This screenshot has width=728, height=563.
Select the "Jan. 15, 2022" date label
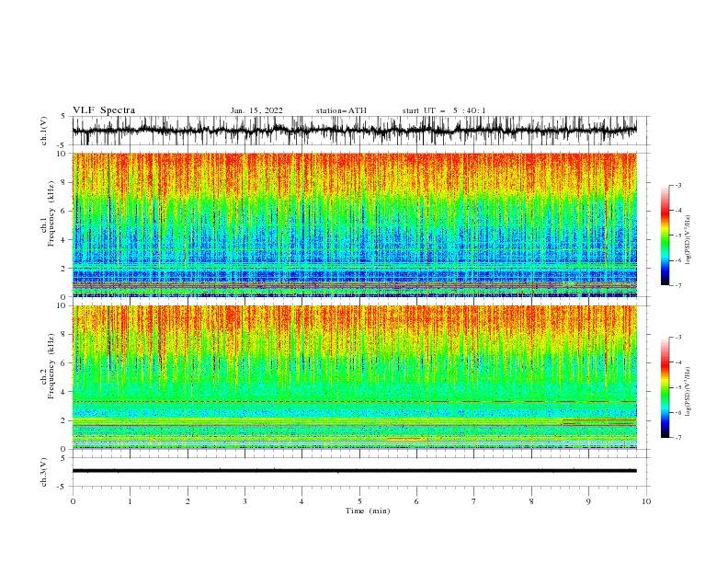(256, 110)
